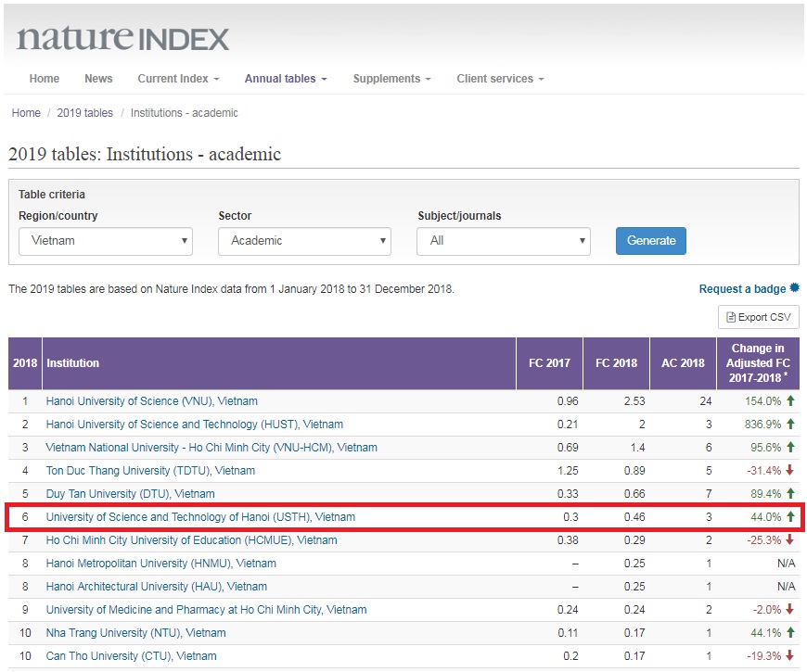Click green up arrow in Duy Tan University row
This screenshot has height=672, width=807.
[790, 493]
